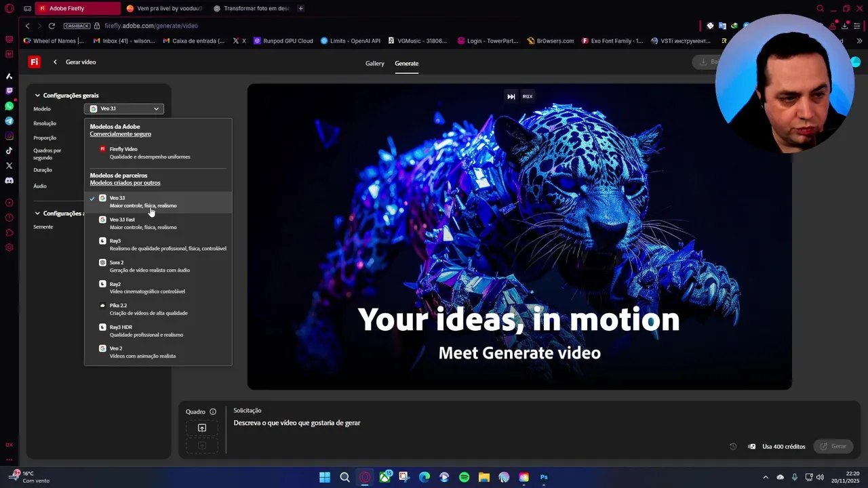Click the RGX label on video preview
Viewport: 868px width, 488px height.
click(x=528, y=96)
